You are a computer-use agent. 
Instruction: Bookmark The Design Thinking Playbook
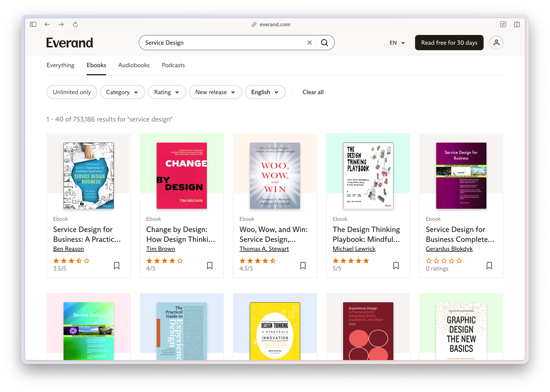tap(396, 265)
